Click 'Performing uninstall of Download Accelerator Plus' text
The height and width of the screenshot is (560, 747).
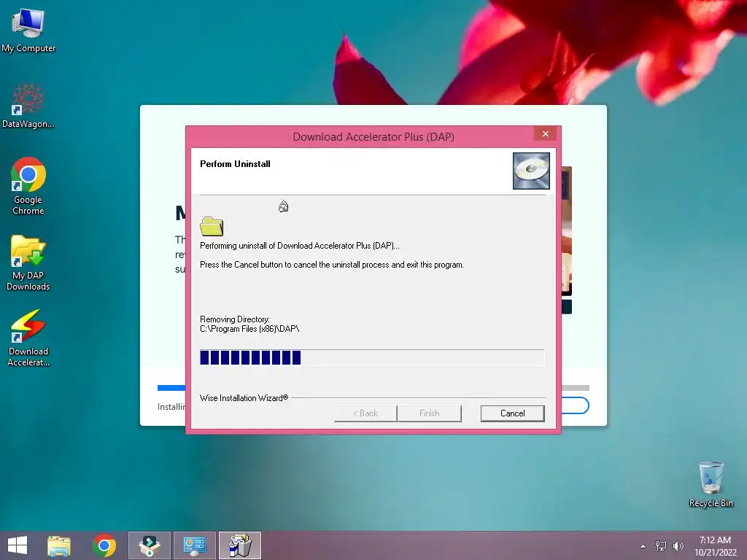(300, 246)
